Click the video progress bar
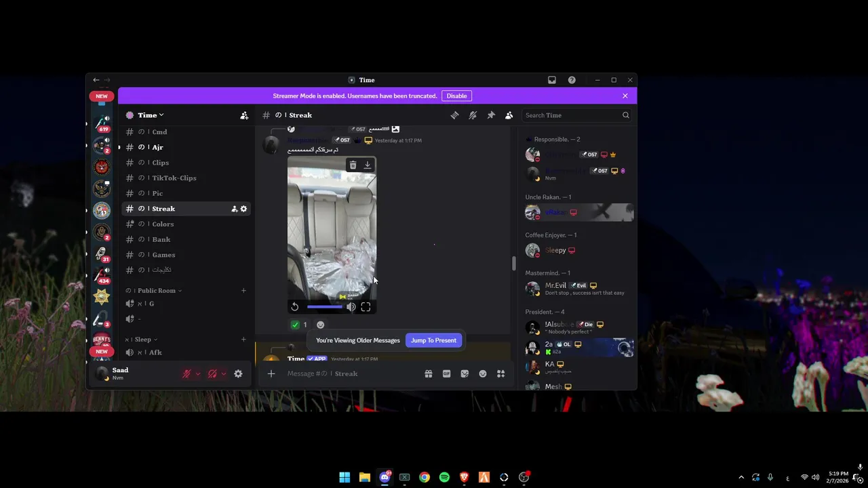The height and width of the screenshot is (488, 868). 325,307
